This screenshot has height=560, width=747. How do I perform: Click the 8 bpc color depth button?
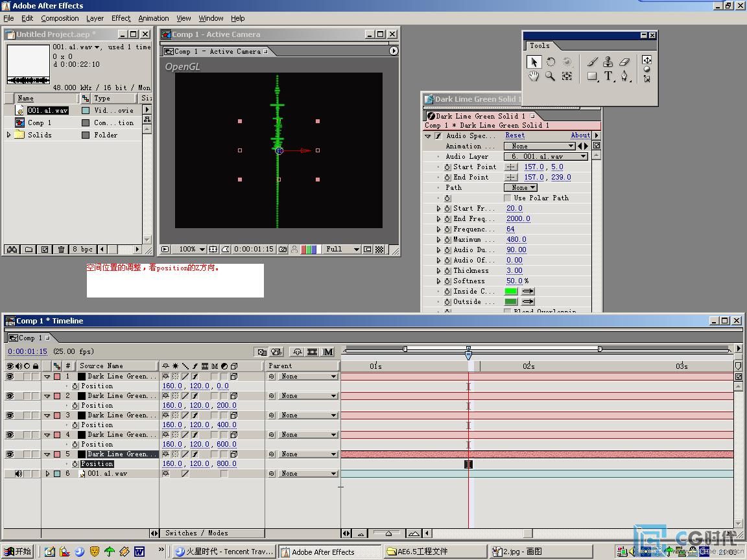[83, 249]
